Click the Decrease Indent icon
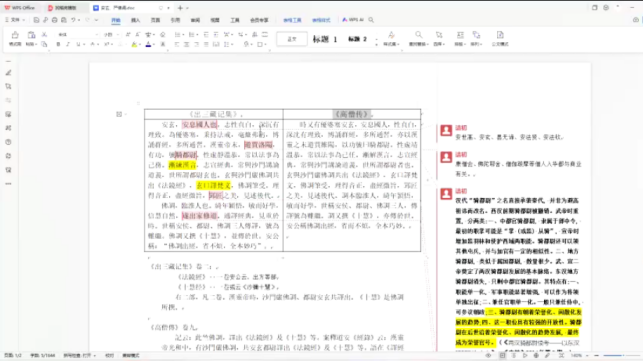 (206, 34)
